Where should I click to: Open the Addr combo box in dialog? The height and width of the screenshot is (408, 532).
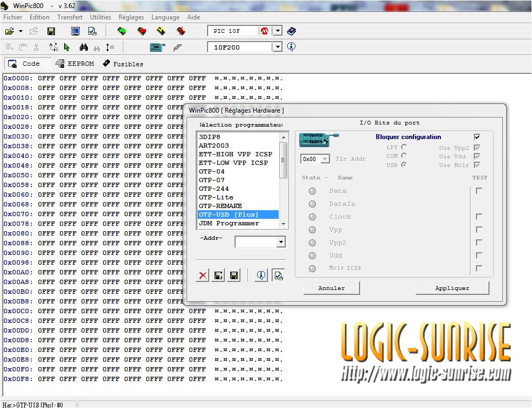280,243
